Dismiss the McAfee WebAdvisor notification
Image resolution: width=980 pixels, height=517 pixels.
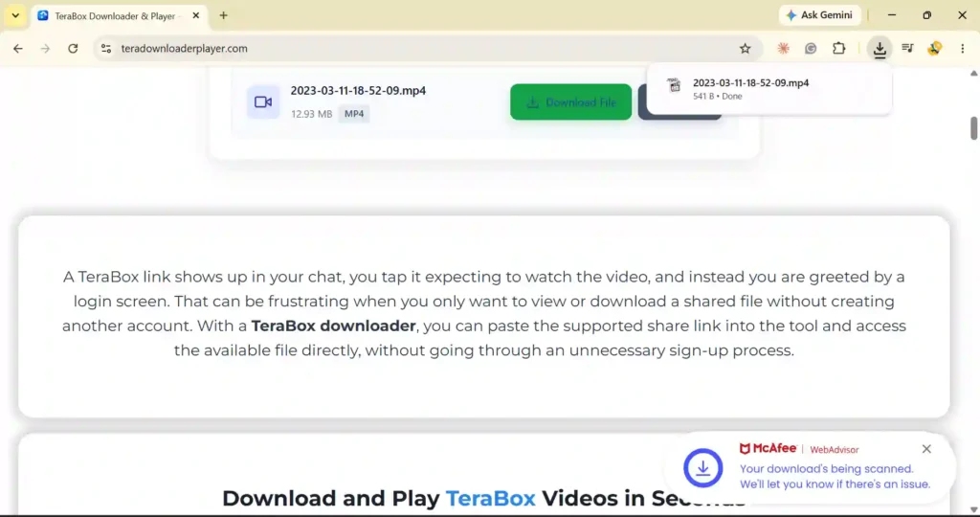(926, 449)
